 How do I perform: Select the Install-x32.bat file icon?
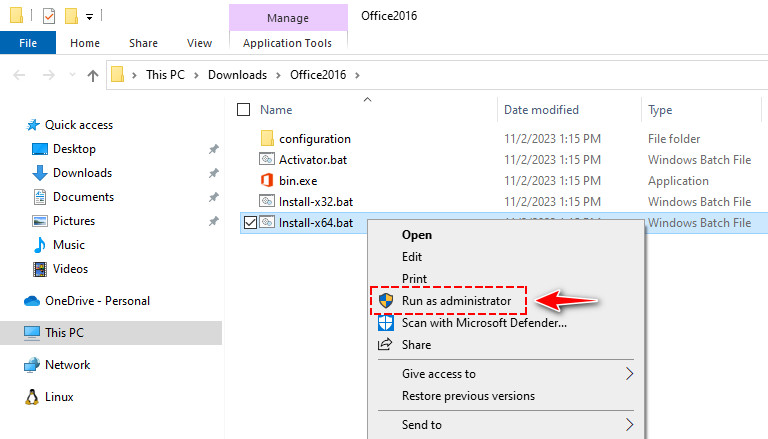[x=267, y=201]
